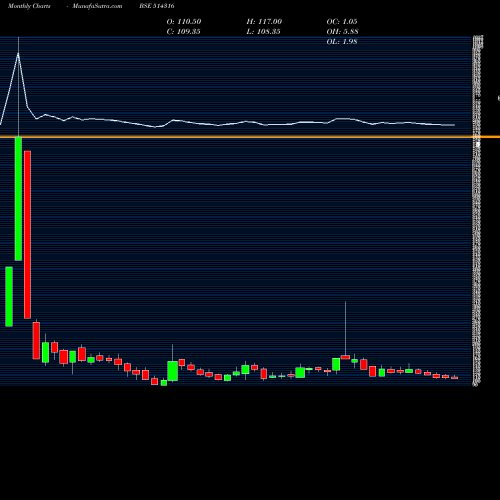Click the tallest green candlestick
This screenshot has height=500, width=500.
click(x=18, y=199)
